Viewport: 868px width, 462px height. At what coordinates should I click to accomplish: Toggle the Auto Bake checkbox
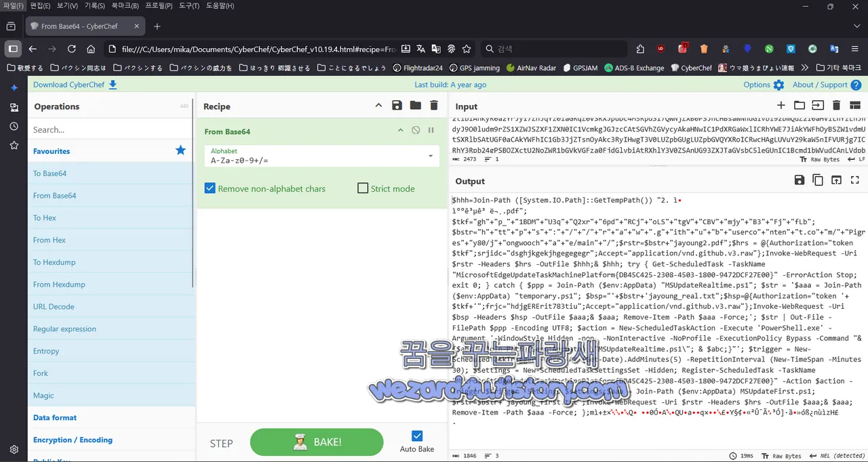click(x=417, y=436)
